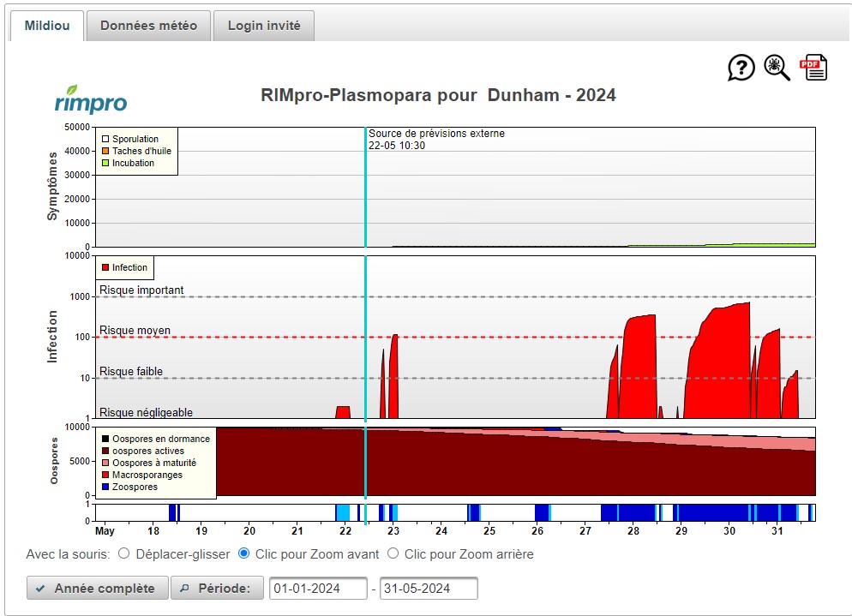Select the Déplacer-glisser mouse mode
The width and height of the screenshot is (852, 616).
[123, 554]
